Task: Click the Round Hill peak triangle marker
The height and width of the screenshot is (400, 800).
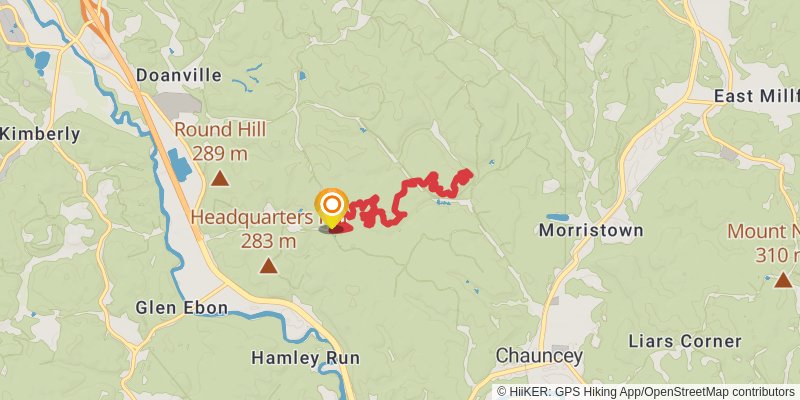Action: pos(220,178)
